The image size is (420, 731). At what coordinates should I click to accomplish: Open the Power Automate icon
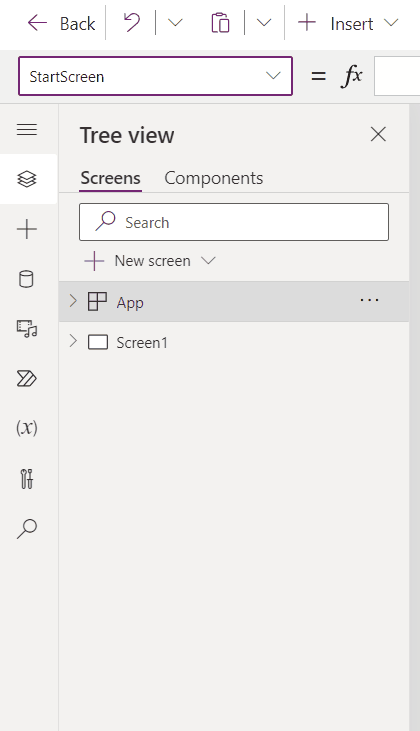coord(27,379)
